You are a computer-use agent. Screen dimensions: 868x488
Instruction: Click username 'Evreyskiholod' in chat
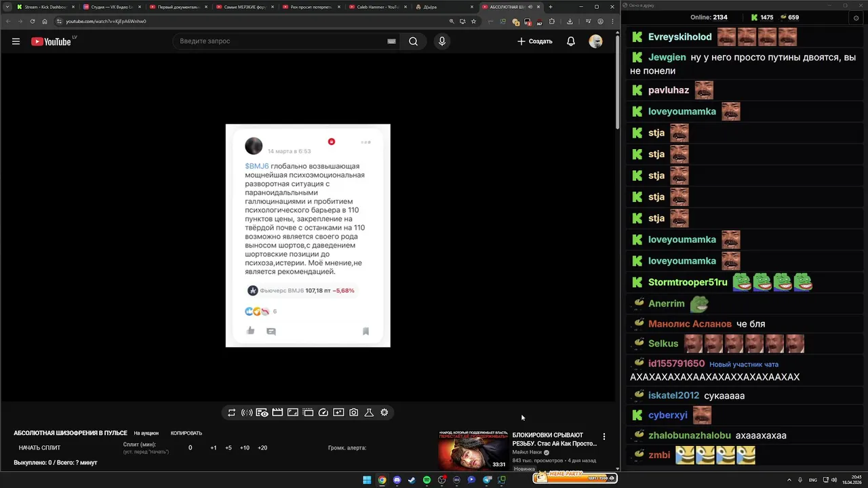680,37
